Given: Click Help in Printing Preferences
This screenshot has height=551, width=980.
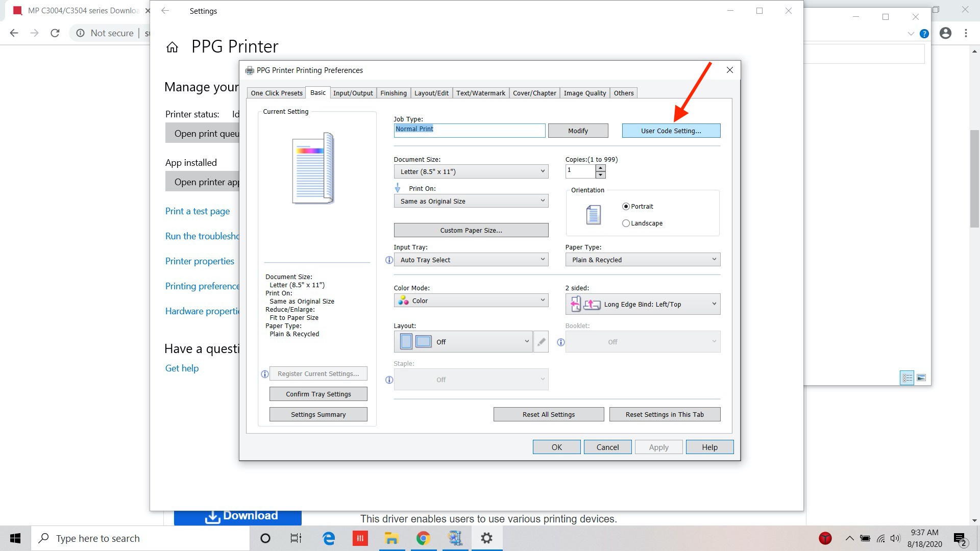Looking at the screenshot, I should pyautogui.click(x=709, y=447).
